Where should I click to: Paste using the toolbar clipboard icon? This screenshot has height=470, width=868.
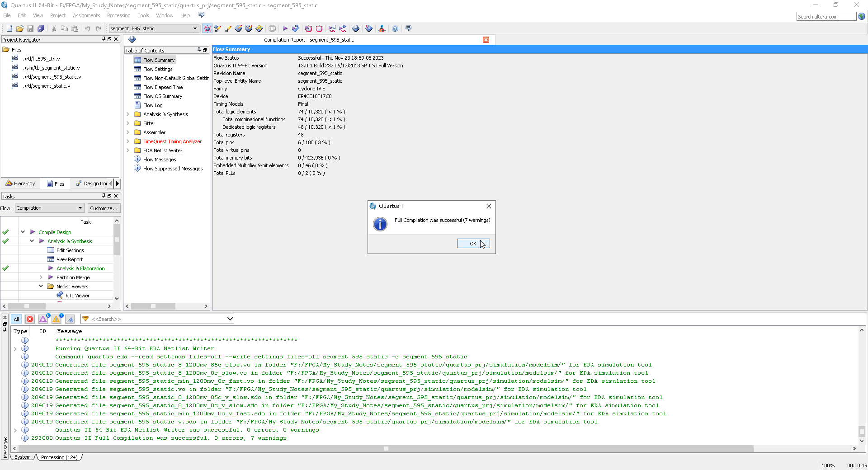pyautogui.click(x=75, y=28)
